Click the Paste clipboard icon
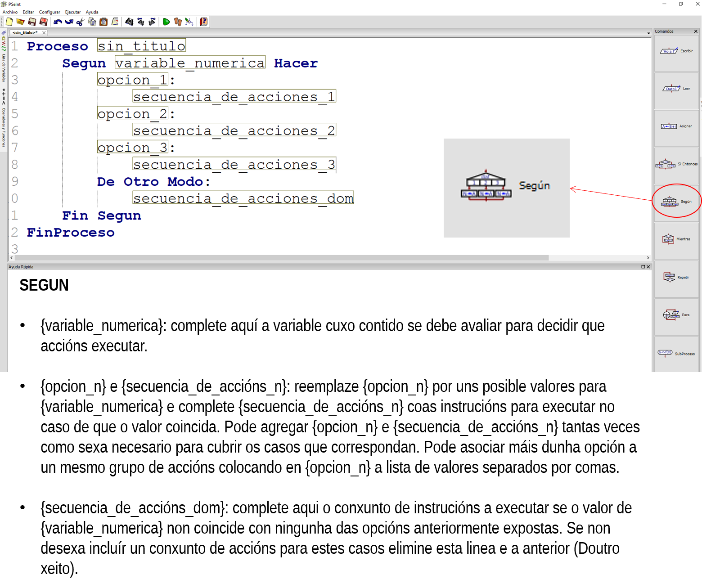702x588 pixels. click(x=103, y=22)
